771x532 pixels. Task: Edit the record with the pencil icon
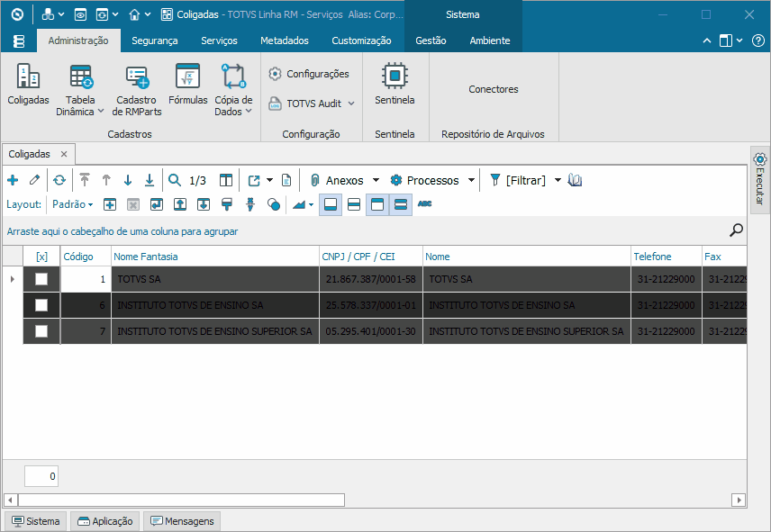(34, 180)
